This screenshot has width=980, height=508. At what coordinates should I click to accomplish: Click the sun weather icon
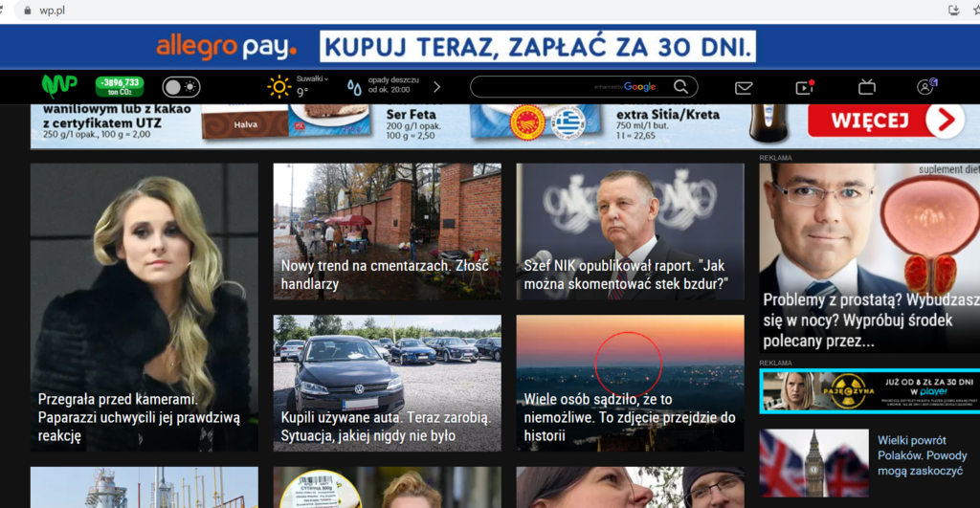point(278,86)
